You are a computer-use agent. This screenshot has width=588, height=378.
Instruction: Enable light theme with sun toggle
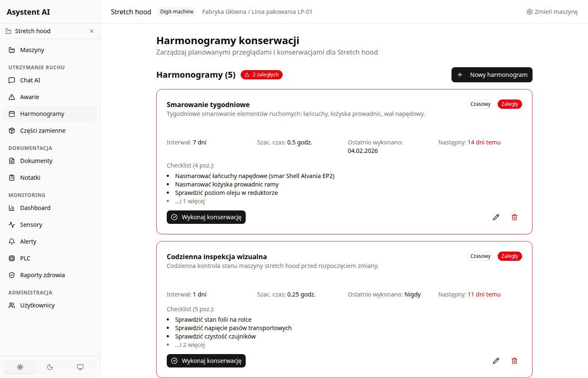[x=20, y=367]
